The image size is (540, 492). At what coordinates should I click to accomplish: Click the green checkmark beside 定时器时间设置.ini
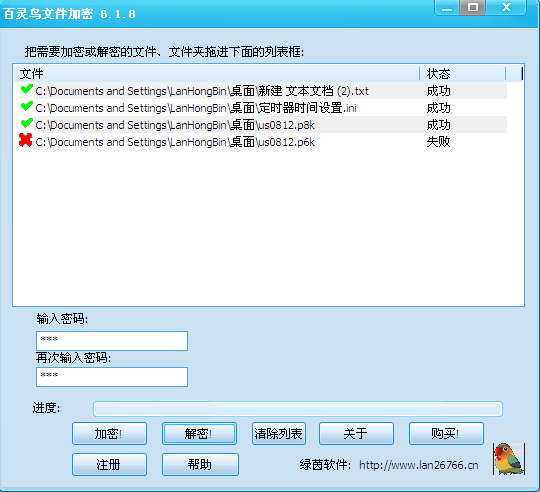point(27,106)
